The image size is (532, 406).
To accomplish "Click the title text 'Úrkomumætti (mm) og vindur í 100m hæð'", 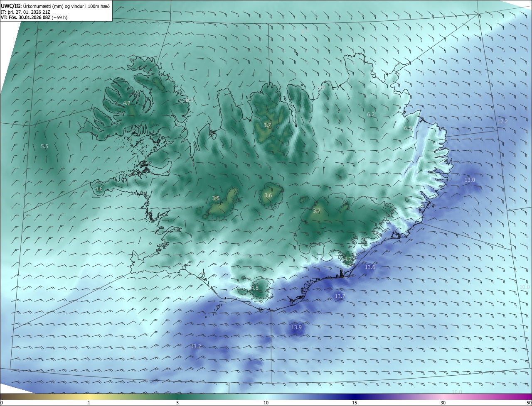I will 66,6.
